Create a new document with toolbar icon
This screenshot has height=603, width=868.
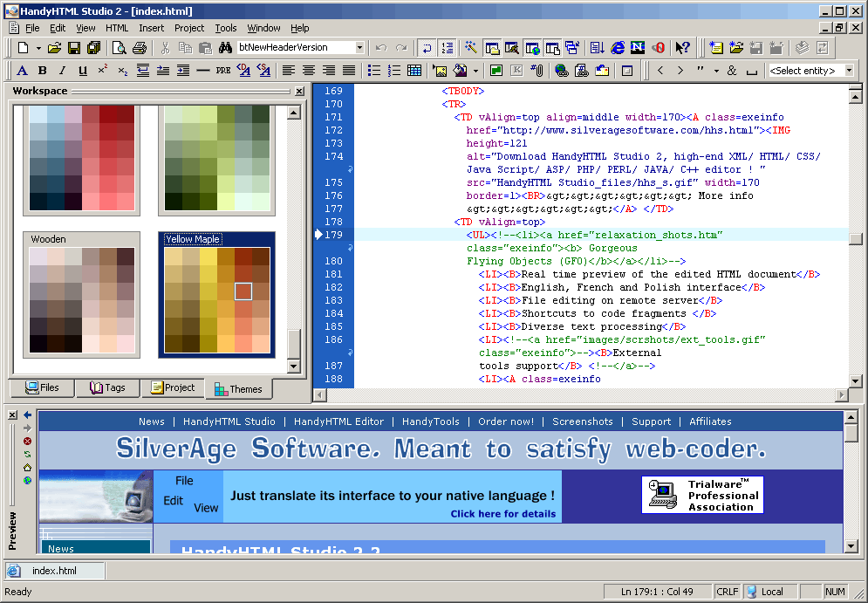click(23, 48)
